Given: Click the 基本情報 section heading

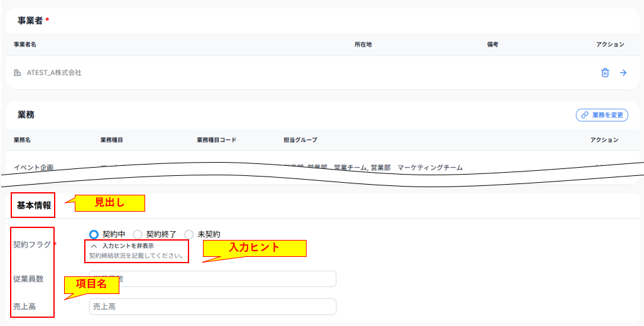Looking at the screenshot, I should 34,205.
